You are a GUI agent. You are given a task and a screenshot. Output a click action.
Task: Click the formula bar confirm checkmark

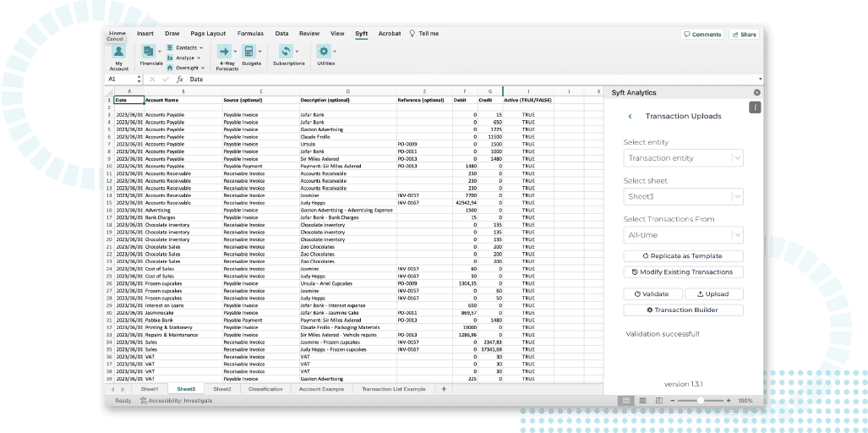166,79
